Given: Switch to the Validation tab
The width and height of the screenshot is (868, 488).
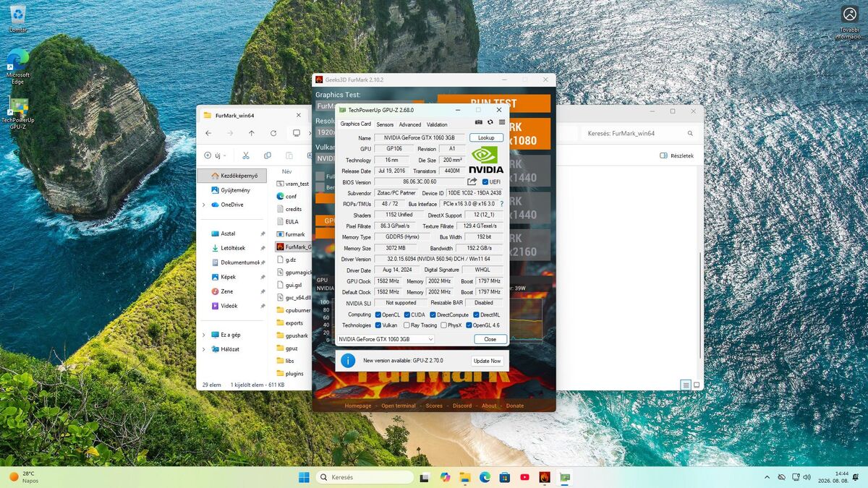Looking at the screenshot, I should coord(437,124).
